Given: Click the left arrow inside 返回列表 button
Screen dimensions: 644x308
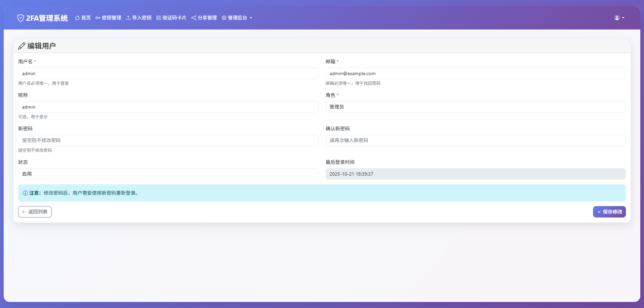Looking at the screenshot, I should 24,212.
